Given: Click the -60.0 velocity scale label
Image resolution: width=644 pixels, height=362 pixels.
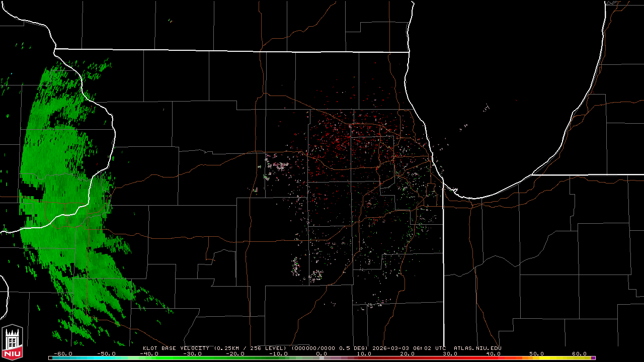Looking at the screenshot, I should pos(62,353).
